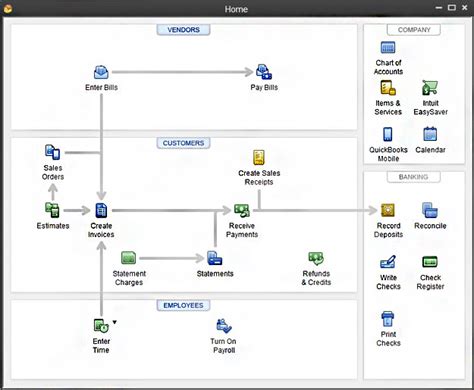Open the Pay Bills icon

[x=264, y=72]
